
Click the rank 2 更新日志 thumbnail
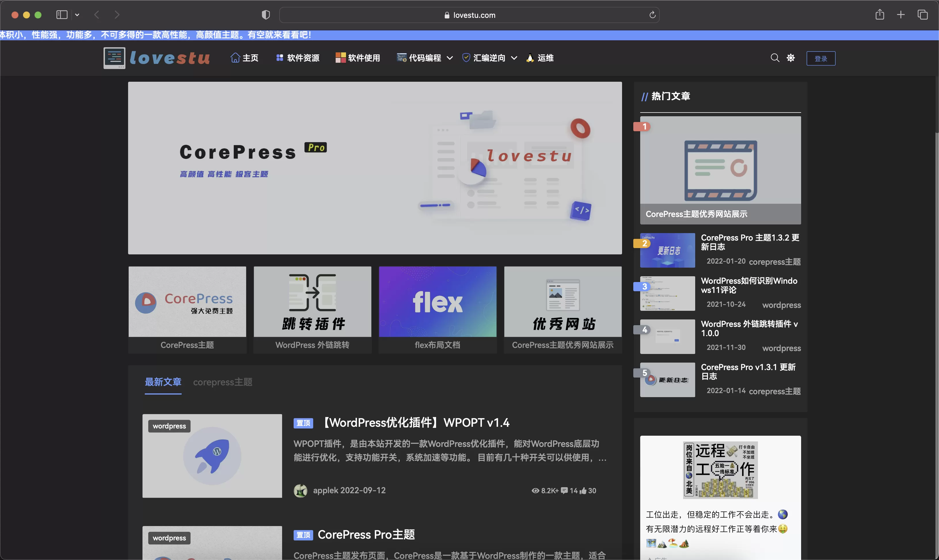pyautogui.click(x=667, y=250)
